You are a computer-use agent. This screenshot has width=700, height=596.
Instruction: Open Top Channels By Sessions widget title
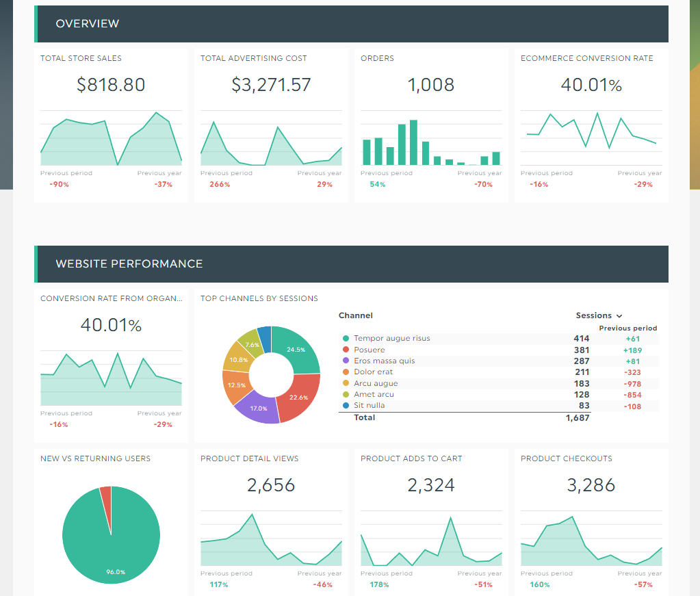(x=259, y=298)
